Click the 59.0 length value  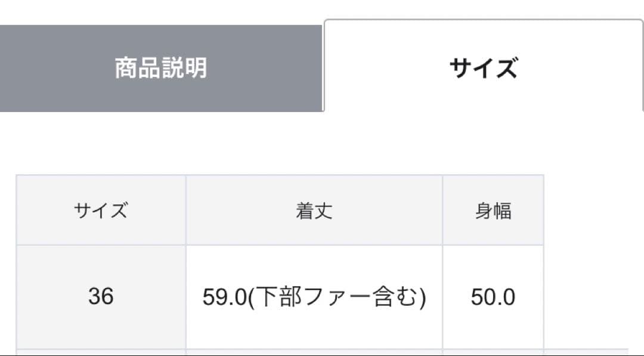click(x=224, y=297)
